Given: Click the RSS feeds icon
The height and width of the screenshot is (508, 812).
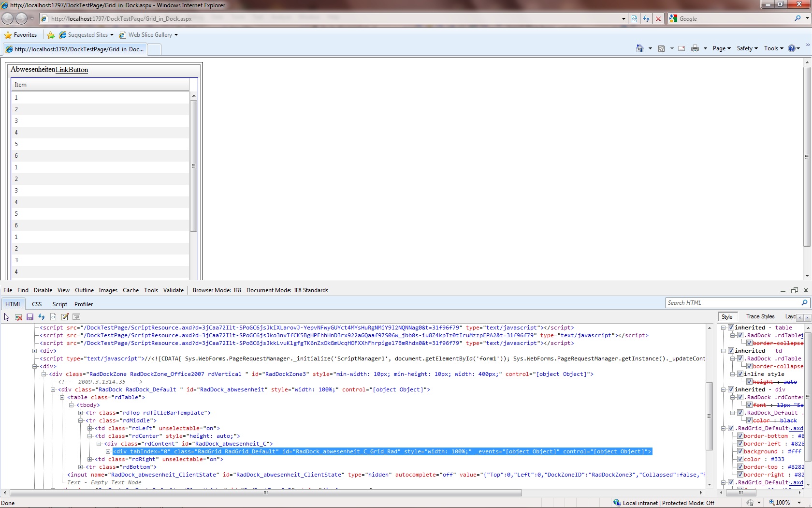Looking at the screenshot, I should (x=661, y=48).
